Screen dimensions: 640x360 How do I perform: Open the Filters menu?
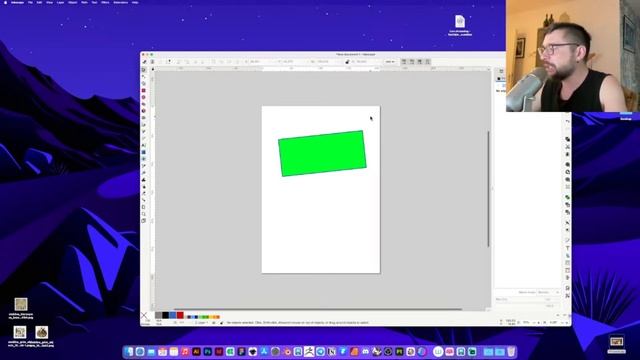point(105,2)
